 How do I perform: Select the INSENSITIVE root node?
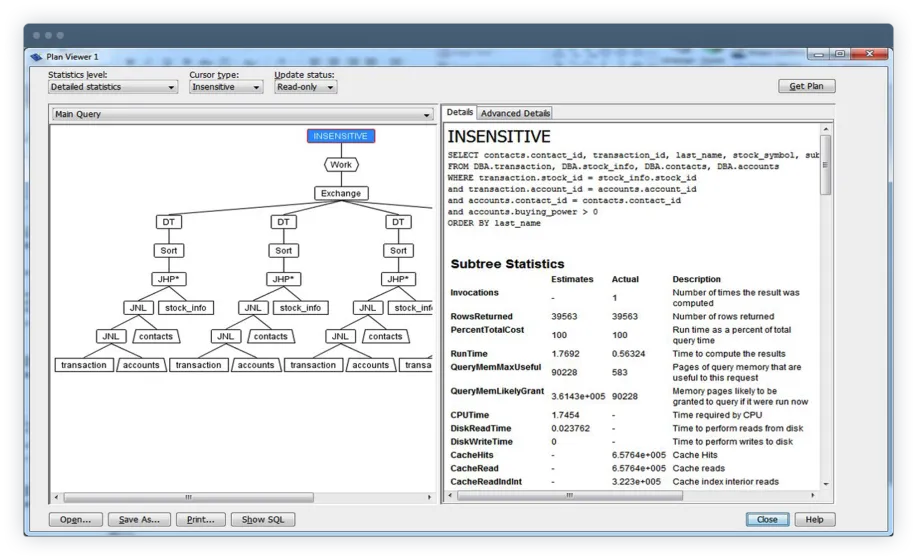(x=340, y=136)
